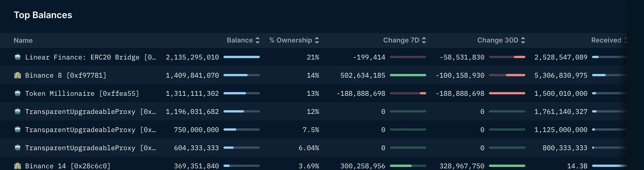Click the robot icon beside the 604,333,333 balance
644x170 pixels.
[18, 148]
